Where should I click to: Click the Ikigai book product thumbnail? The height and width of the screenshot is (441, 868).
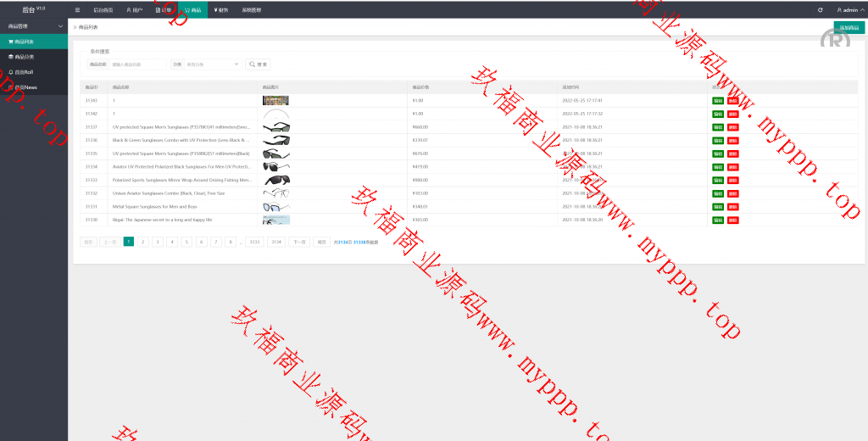point(276,220)
